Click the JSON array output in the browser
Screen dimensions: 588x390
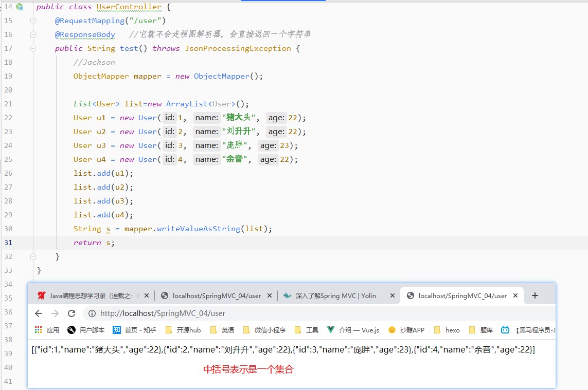[x=283, y=349]
